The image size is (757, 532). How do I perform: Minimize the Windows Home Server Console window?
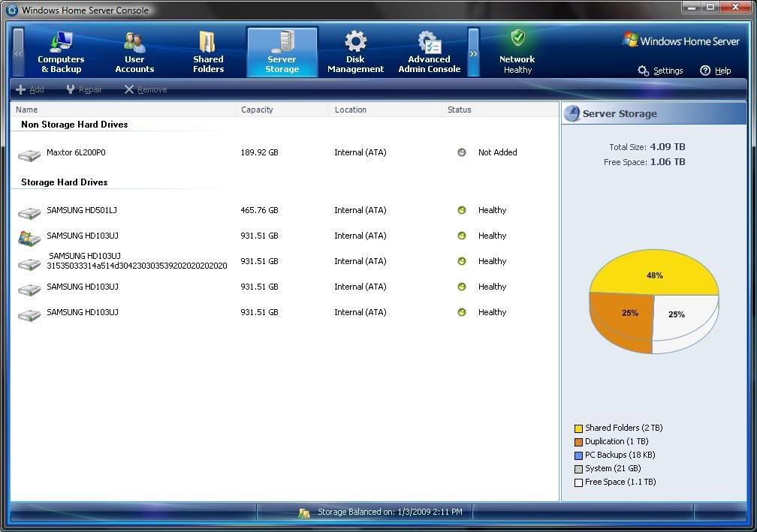point(692,8)
